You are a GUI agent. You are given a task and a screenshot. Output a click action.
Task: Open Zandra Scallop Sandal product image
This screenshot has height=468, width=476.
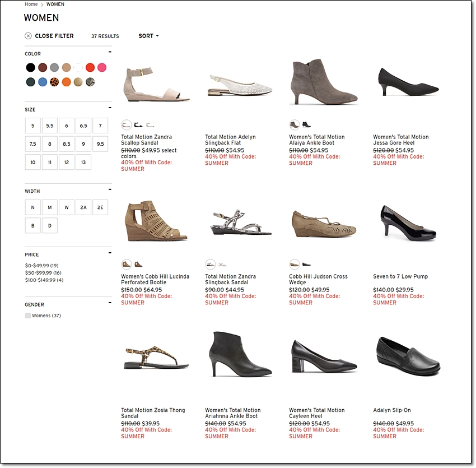tap(156, 85)
